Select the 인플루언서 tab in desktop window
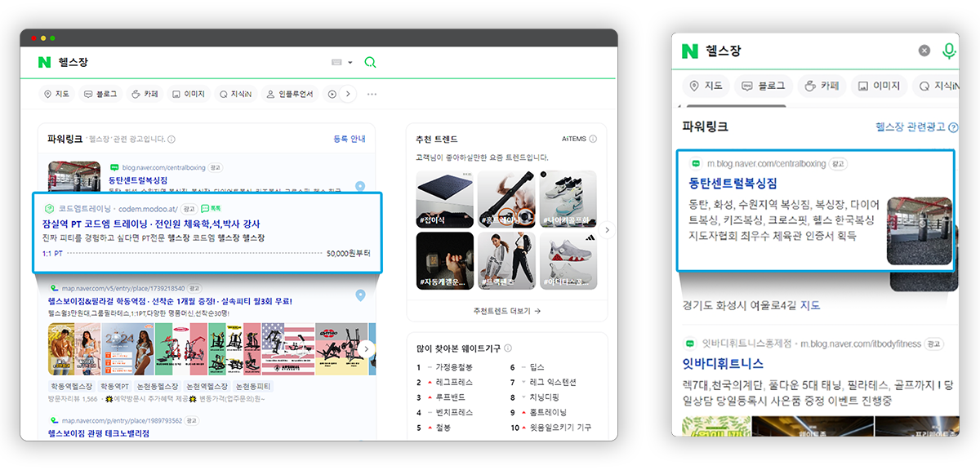Screen dimensions: 980x470 click(290, 94)
